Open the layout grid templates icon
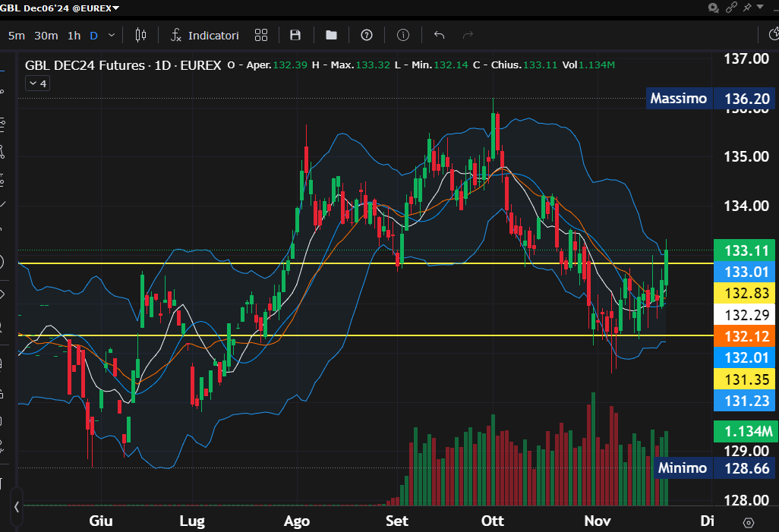 [261, 35]
